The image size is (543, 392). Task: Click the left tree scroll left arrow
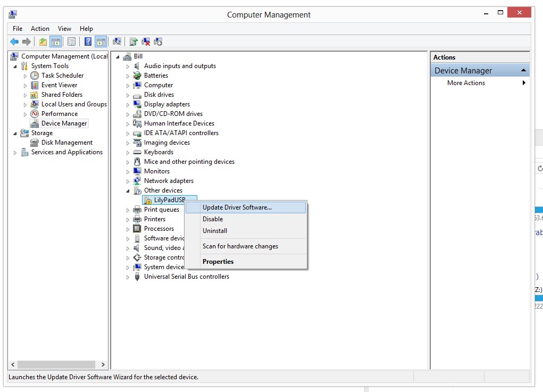(x=13, y=365)
